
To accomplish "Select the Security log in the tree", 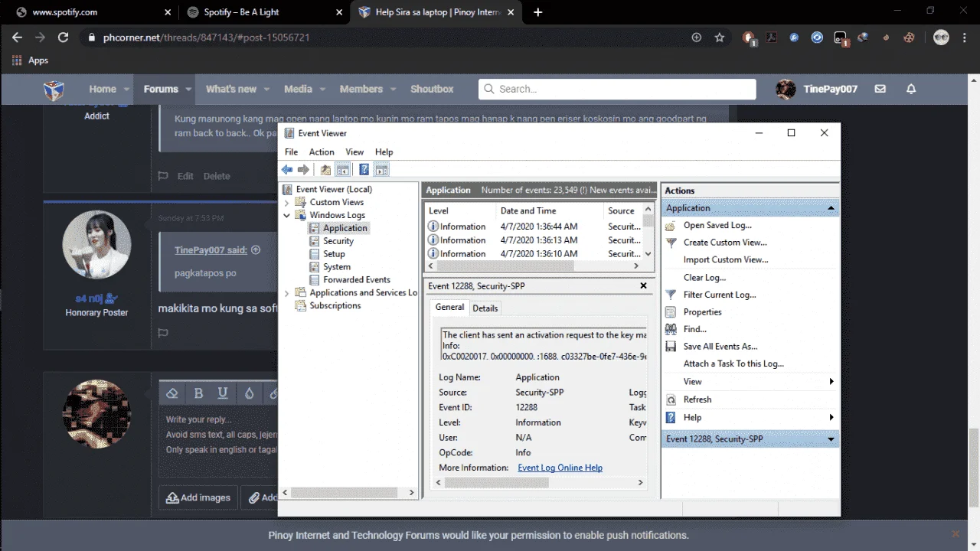I will 338,241.
